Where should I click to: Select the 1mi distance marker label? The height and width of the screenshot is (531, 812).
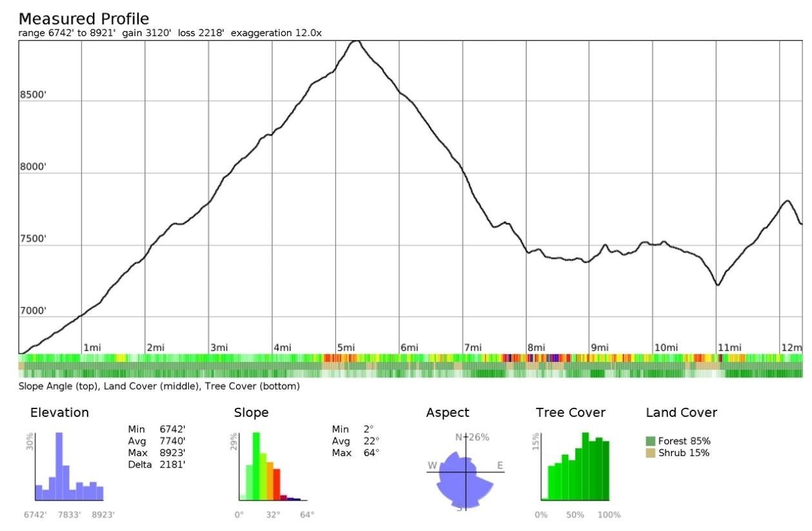(x=92, y=348)
